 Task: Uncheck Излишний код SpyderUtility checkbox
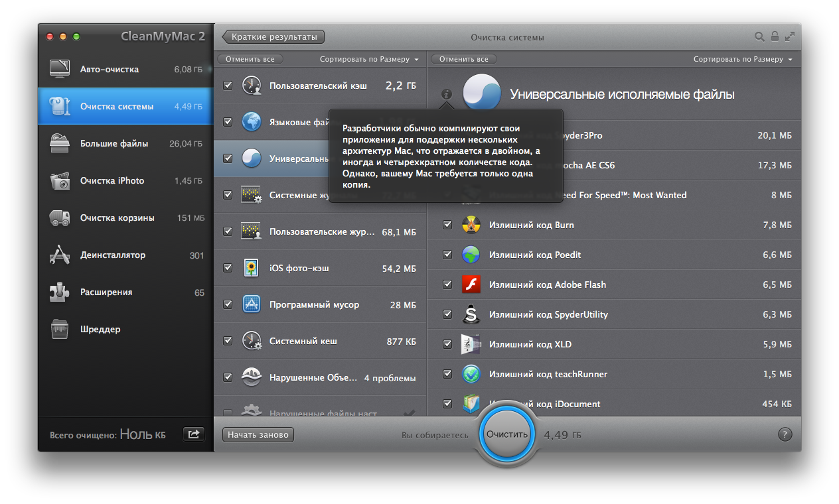(x=447, y=314)
